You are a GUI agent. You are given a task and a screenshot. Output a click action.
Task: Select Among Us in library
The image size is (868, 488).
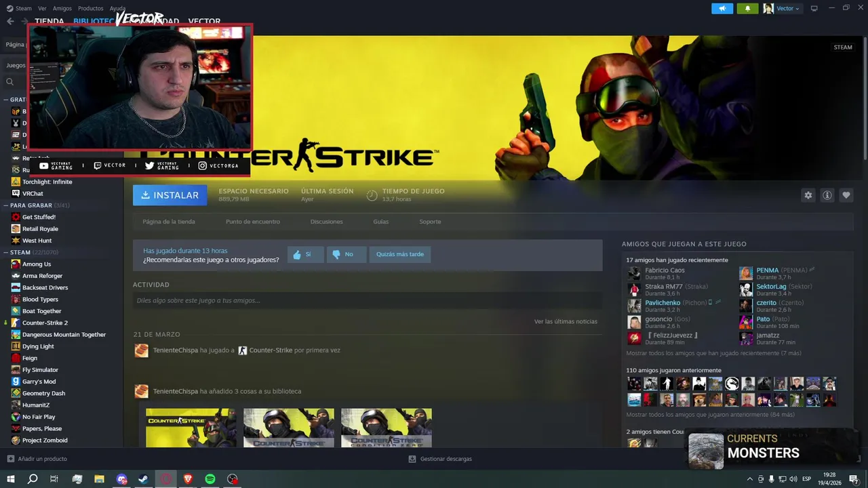[37, 264]
